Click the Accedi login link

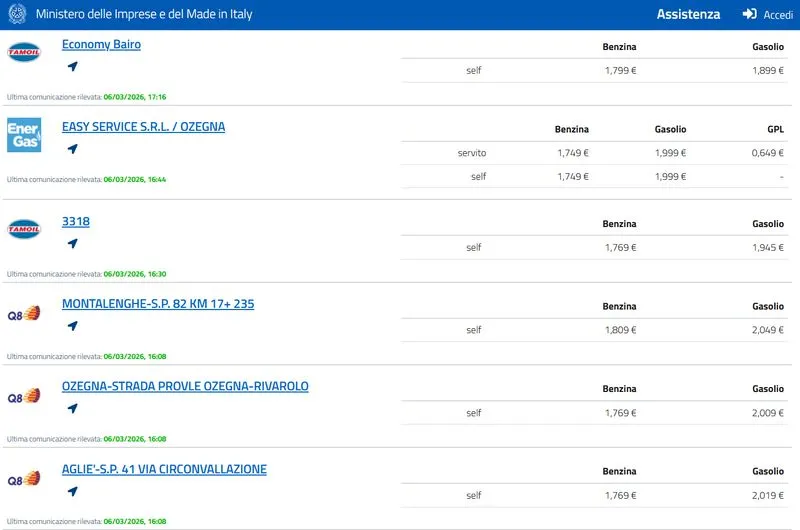tap(777, 15)
